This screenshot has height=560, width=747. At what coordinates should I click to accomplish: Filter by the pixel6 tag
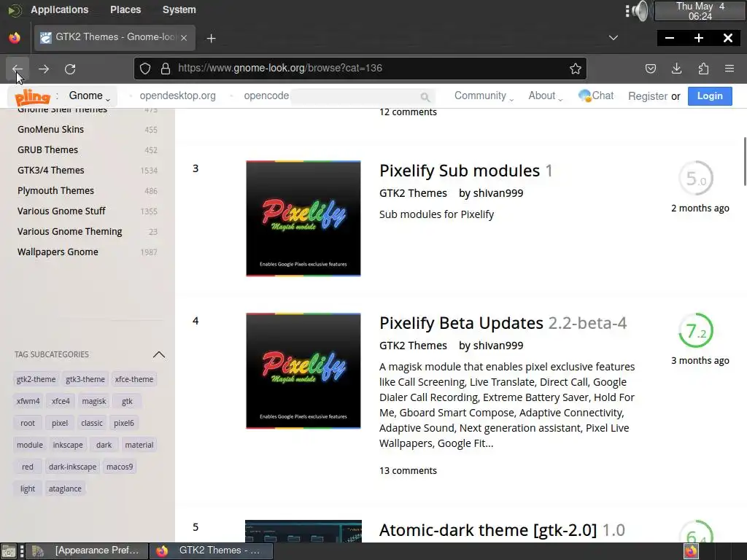124,423
